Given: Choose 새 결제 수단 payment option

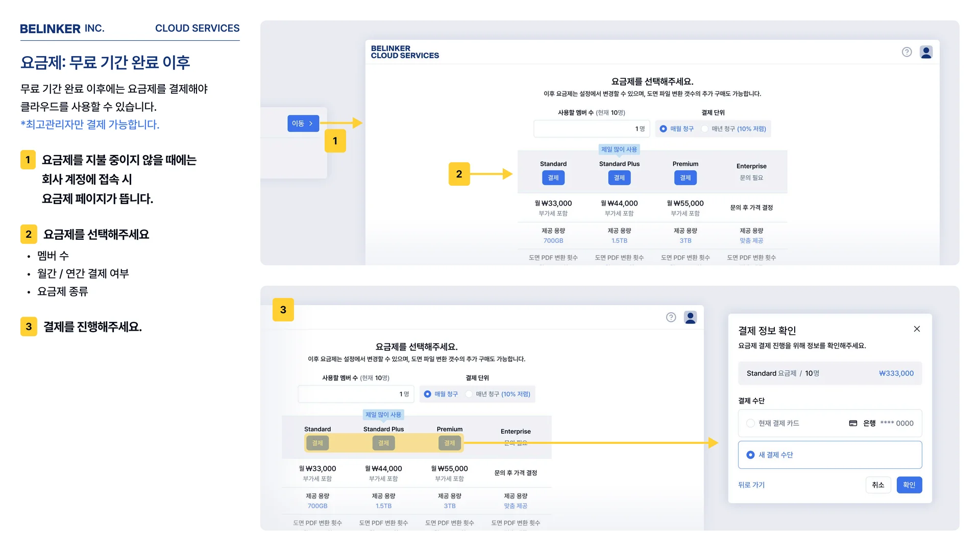Looking at the screenshot, I should pos(750,455).
